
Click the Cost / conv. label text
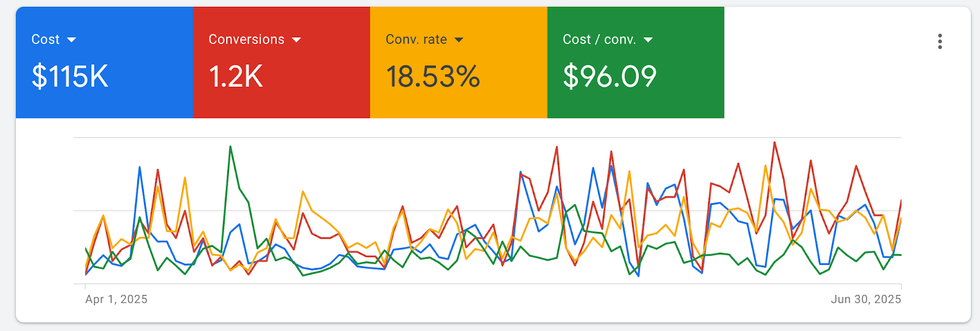coord(599,40)
